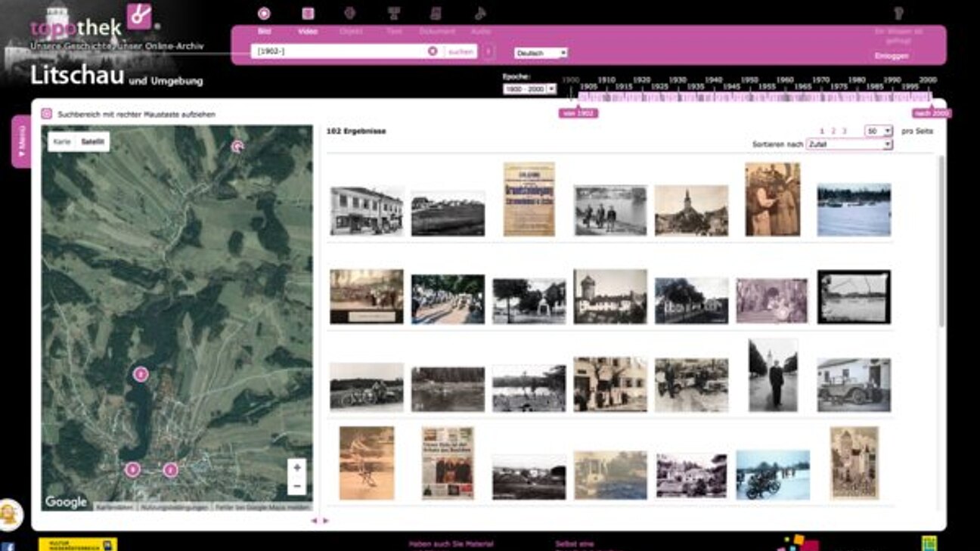Screen dimensions: 980x551
Task: Open the Deutsch language dropdown
Action: 541,53
